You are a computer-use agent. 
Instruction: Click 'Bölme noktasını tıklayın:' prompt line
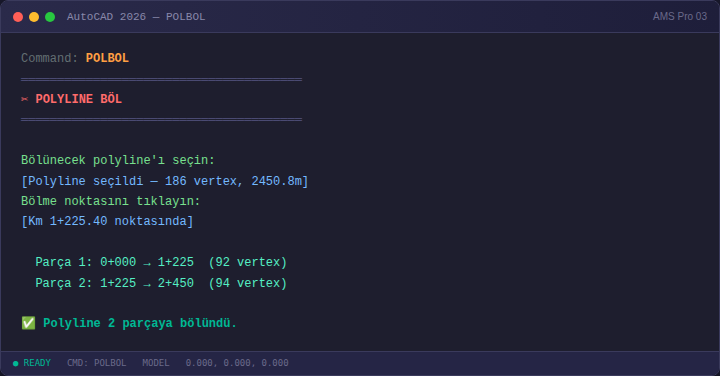111,201
